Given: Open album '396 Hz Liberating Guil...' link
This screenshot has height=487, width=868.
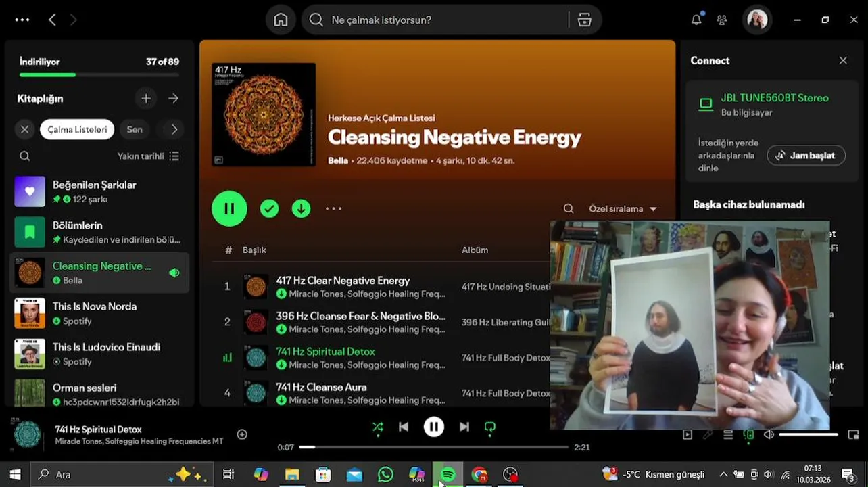Looking at the screenshot, I should point(506,322).
